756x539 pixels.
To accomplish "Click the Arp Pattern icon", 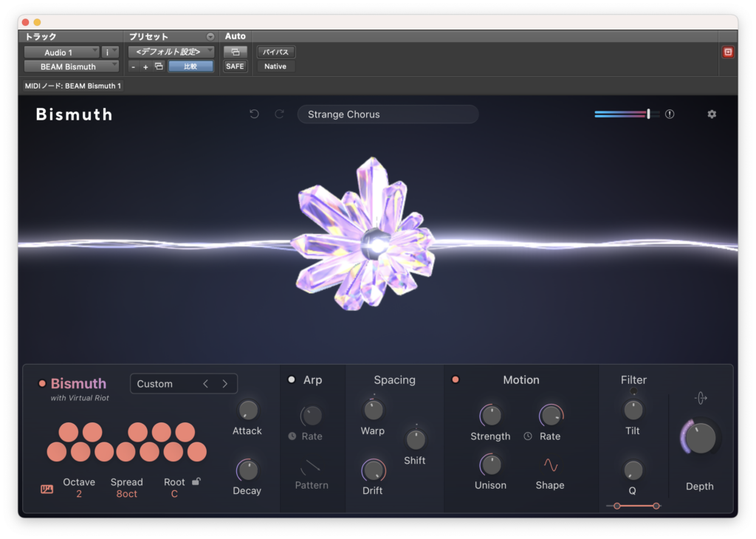I will point(311,467).
